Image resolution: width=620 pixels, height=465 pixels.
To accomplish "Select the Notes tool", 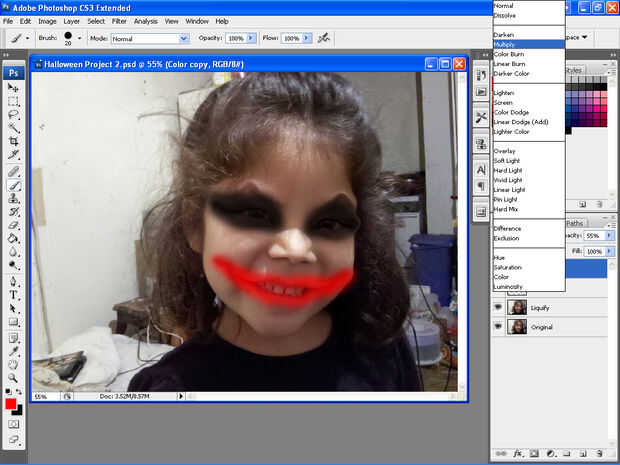I will [13, 338].
